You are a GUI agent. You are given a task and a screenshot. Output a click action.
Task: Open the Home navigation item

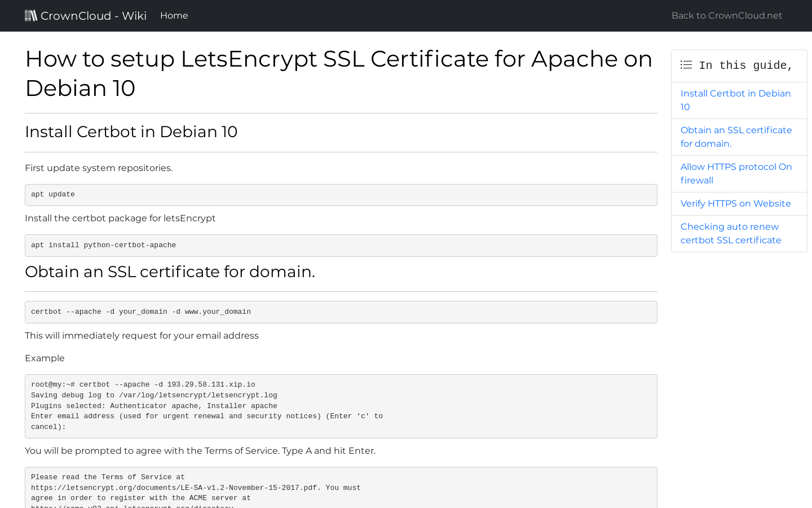174,15
